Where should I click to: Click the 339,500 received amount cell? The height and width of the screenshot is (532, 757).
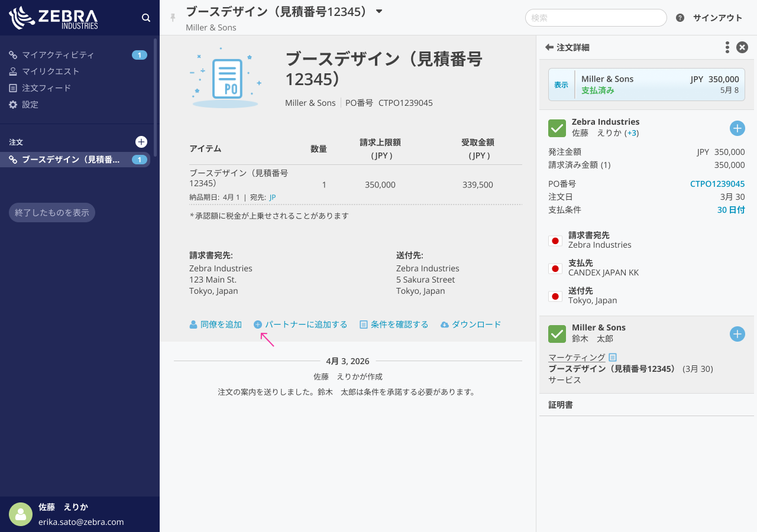coord(478,184)
